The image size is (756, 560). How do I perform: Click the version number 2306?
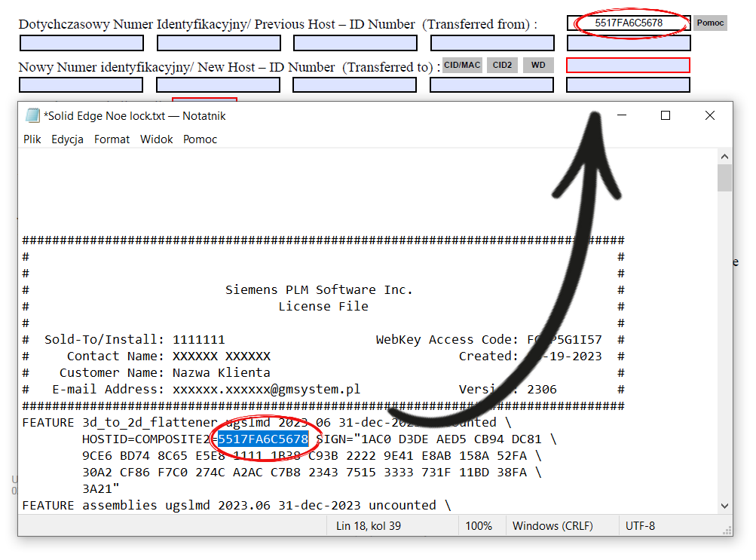[542, 390]
